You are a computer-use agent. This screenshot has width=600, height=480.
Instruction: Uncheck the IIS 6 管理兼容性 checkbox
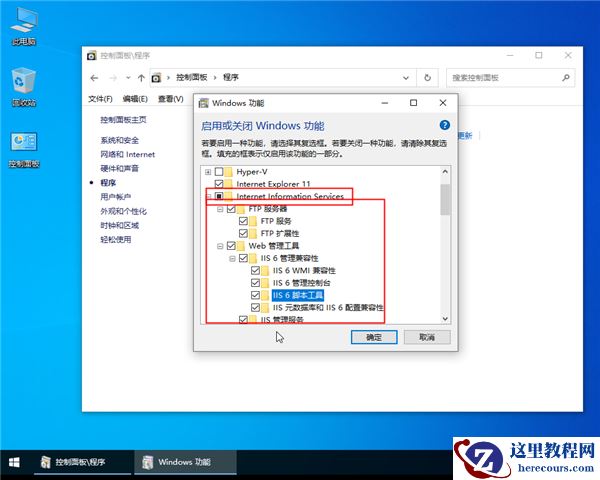(x=243, y=258)
